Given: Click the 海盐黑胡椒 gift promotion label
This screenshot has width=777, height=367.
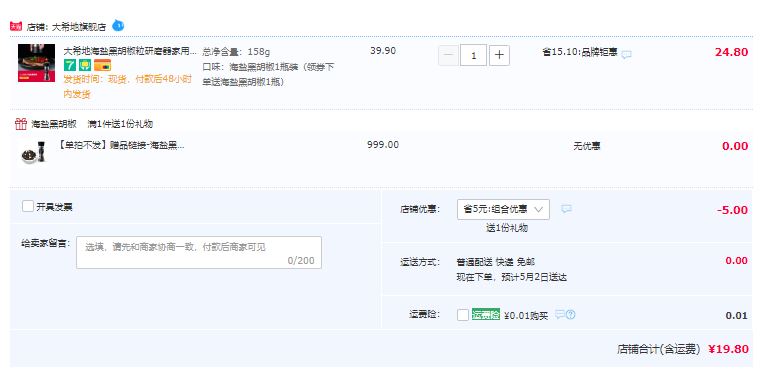Looking at the screenshot, I should click(54, 124).
